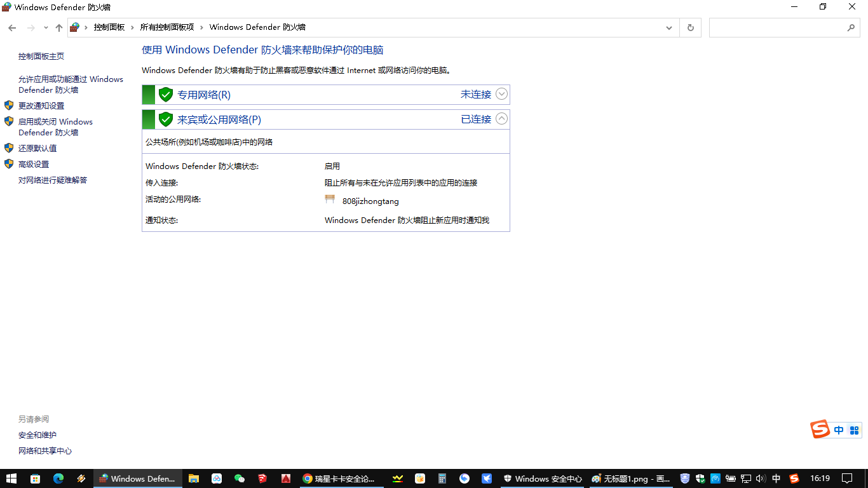Screen dimensions: 868x488
Task: Switch to the Chrome 瑞星卡卡安全论坛 window
Action: tap(341, 478)
